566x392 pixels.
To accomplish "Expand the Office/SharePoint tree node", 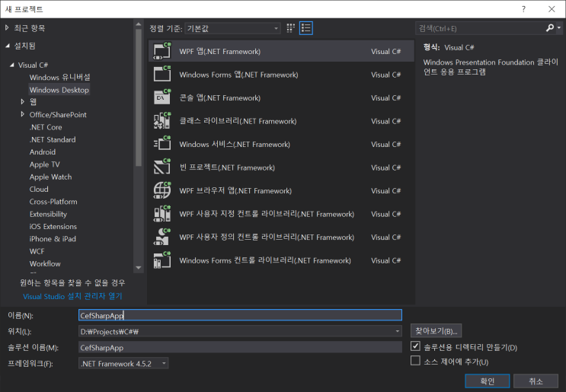I will pyautogui.click(x=22, y=114).
